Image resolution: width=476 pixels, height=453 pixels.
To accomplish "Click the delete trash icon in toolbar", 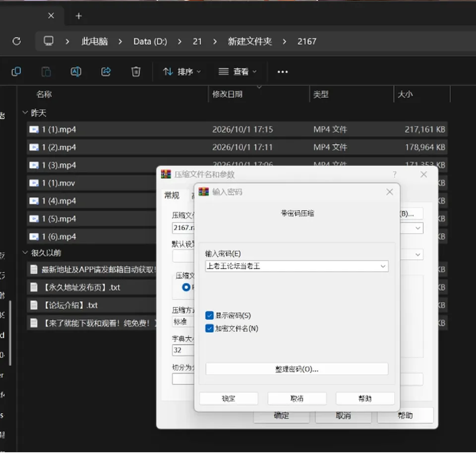I will (136, 71).
